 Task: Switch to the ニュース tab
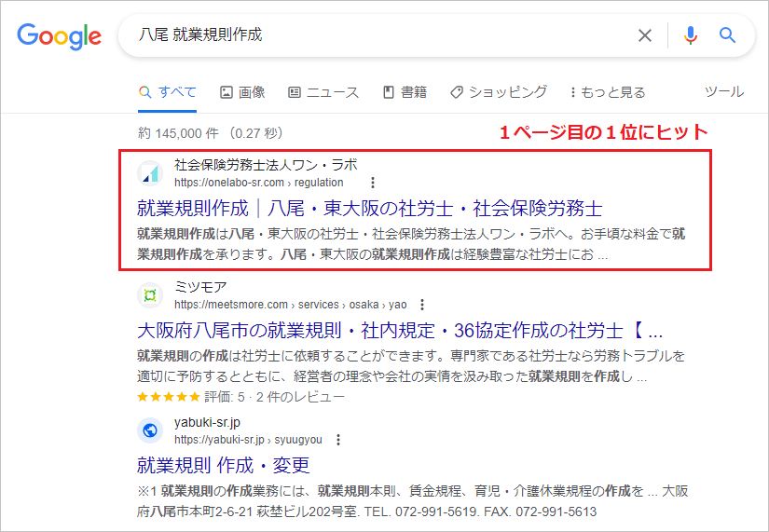pyautogui.click(x=323, y=92)
